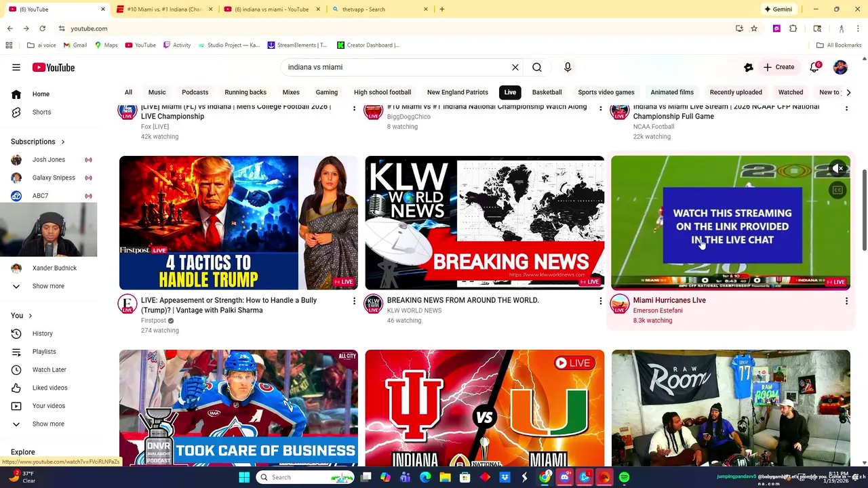Select the Gaming filter chip

(326, 92)
